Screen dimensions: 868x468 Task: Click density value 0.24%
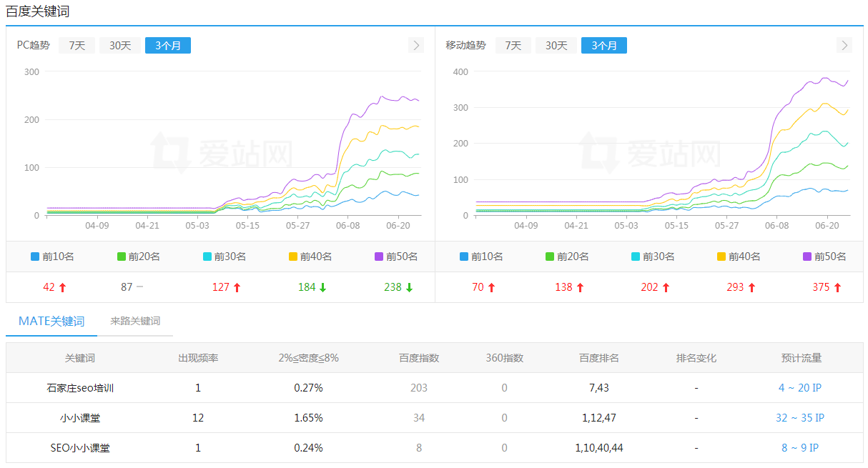click(309, 448)
